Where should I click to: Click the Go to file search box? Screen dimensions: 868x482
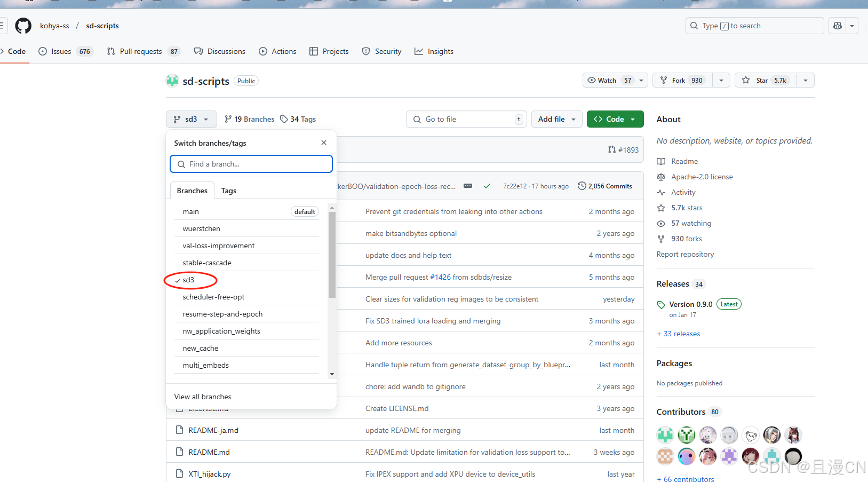[x=466, y=119]
